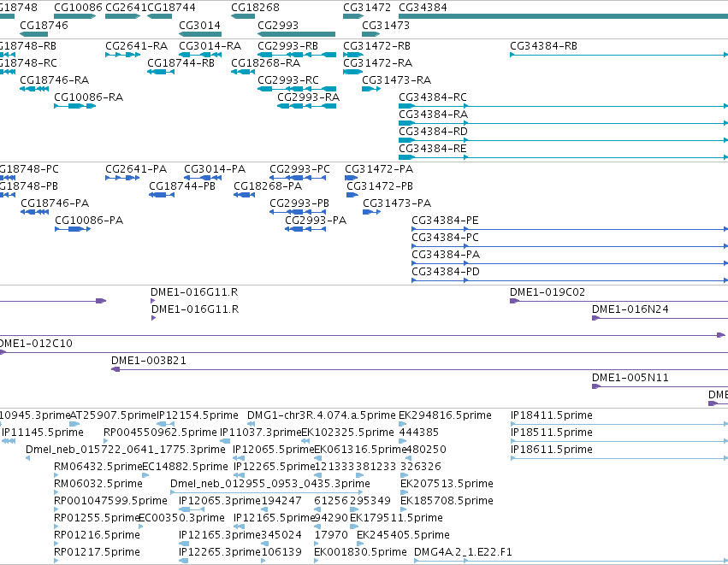Screen dimensions: 728x565
Task: Click the CG18268 gene feature
Action: [x=243, y=16]
